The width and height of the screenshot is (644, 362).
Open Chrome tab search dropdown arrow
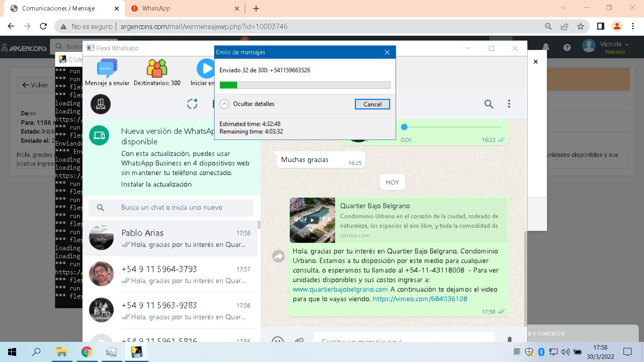563,8
